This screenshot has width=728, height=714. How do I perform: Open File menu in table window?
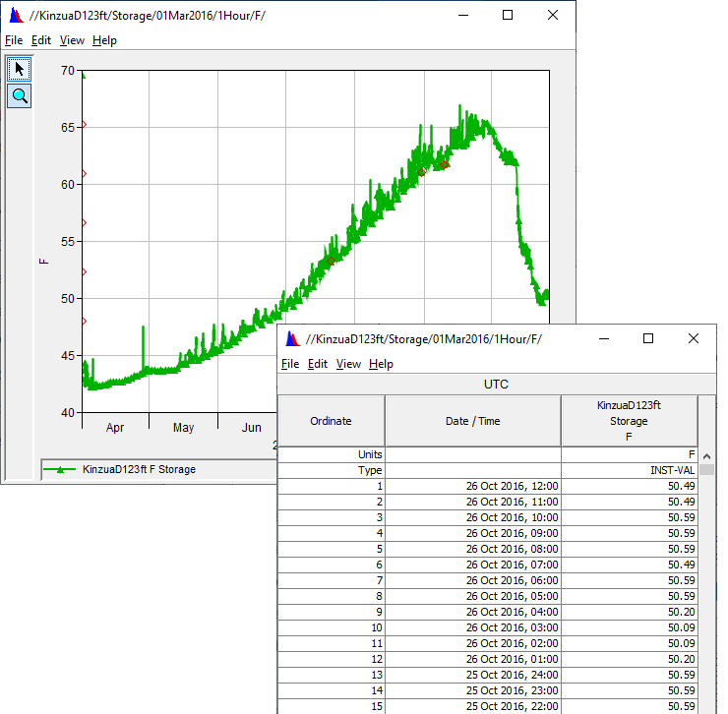tap(290, 364)
